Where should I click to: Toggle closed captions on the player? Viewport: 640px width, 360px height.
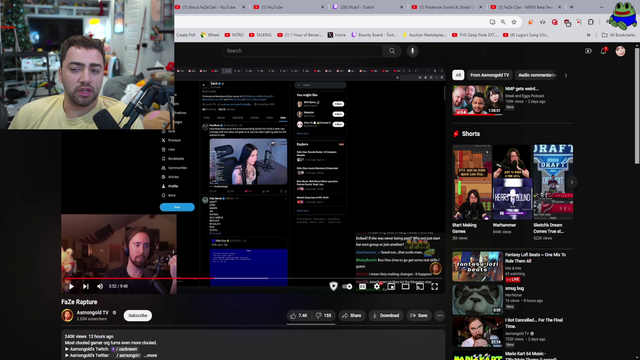click(x=362, y=287)
